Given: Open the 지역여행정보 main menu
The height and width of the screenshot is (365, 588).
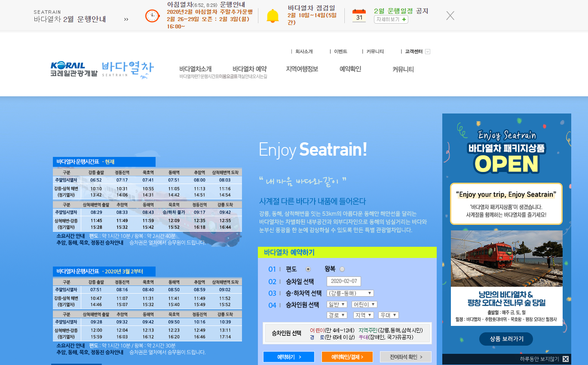Looking at the screenshot, I should (302, 69).
